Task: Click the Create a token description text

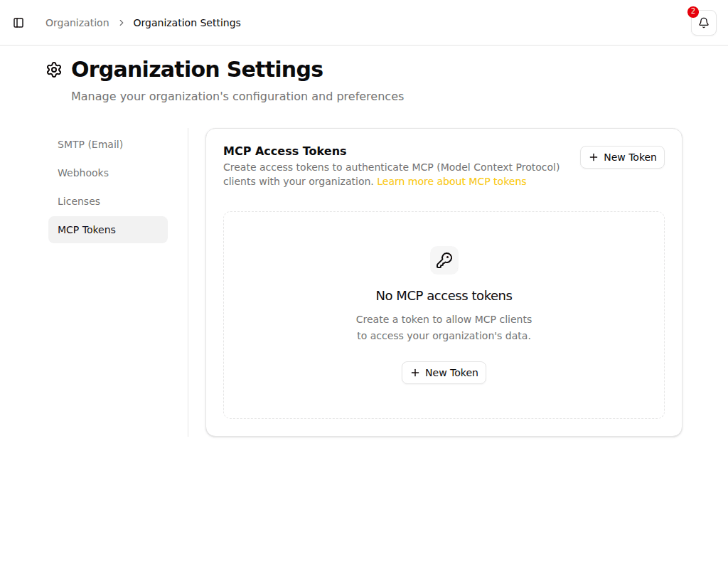Action: [x=444, y=327]
